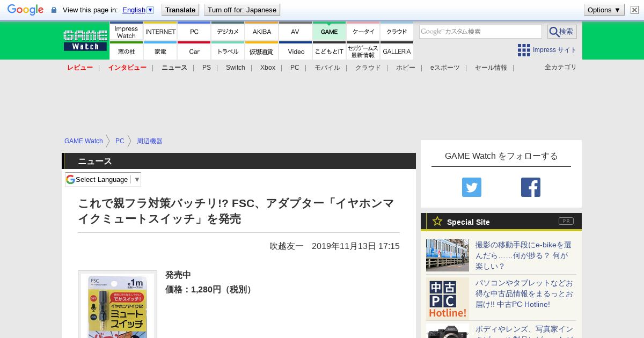Open the 仮想通貨 Watch tab
Image resolution: width=644 pixels, height=338 pixels.
coord(261,51)
